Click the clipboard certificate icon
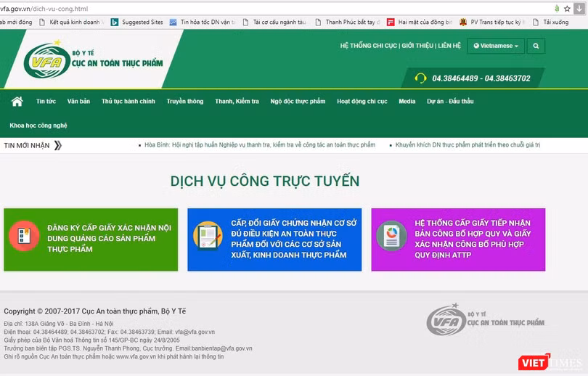The width and height of the screenshot is (588, 376). tap(208, 236)
